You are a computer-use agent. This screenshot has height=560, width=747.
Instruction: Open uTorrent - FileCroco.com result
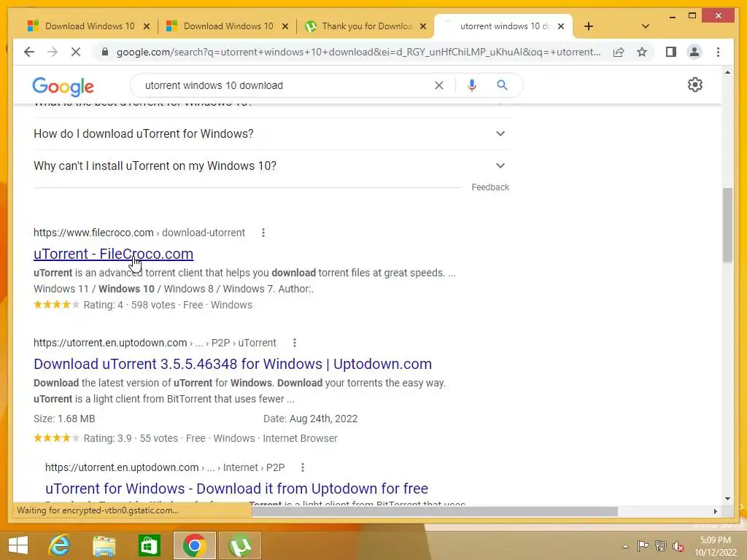click(113, 254)
